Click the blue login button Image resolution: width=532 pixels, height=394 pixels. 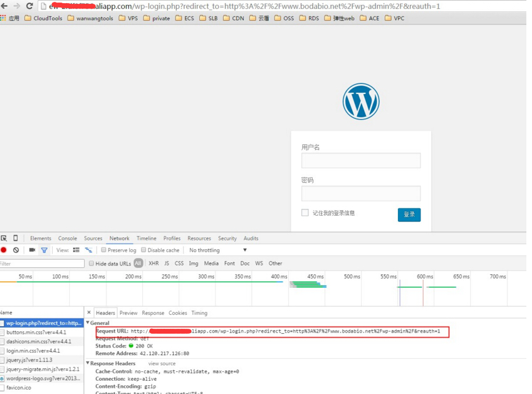coord(409,215)
